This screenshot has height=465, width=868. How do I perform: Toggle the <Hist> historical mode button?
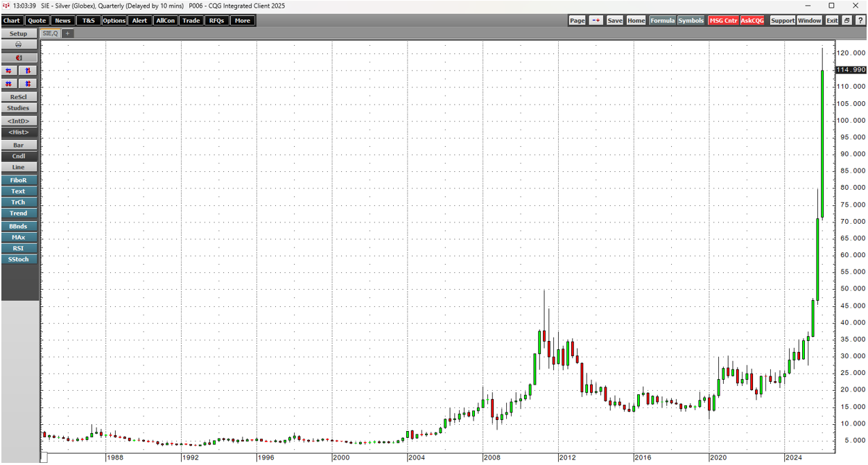click(19, 132)
